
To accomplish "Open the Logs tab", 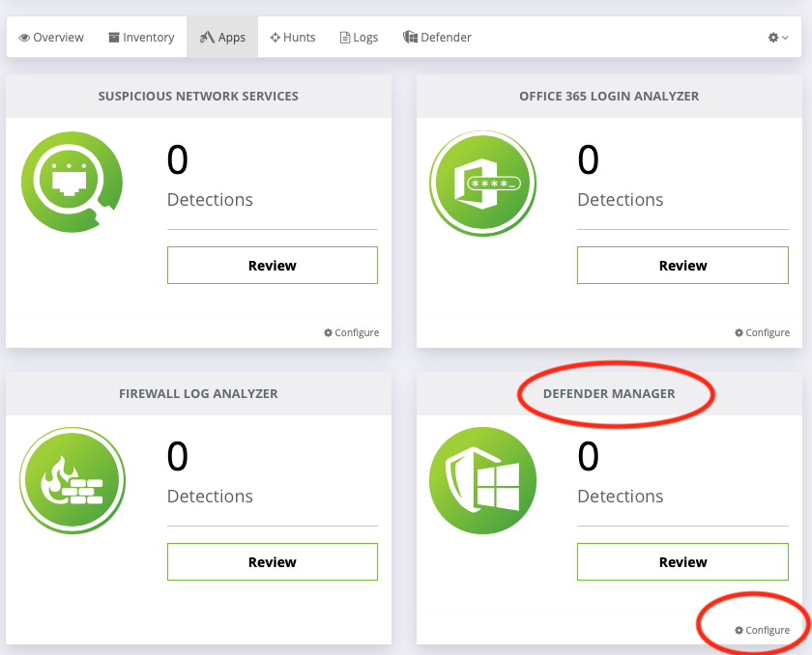I will click(x=359, y=38).
